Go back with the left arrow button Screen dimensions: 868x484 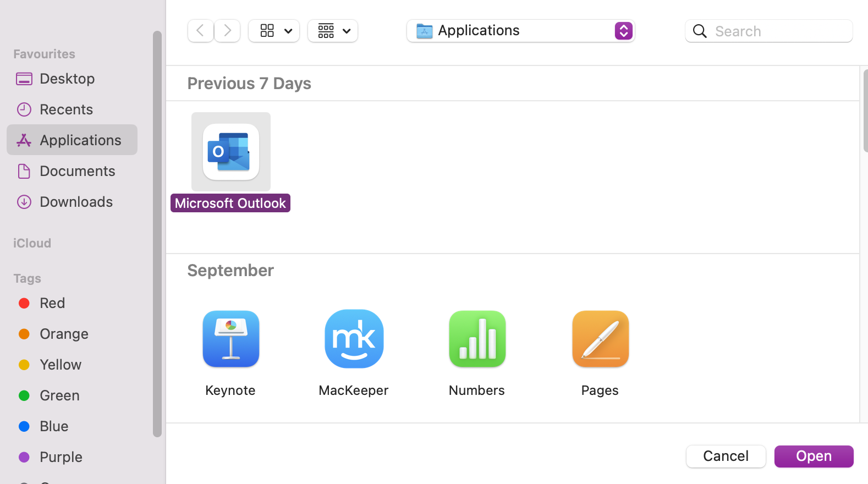pos(201,31)
